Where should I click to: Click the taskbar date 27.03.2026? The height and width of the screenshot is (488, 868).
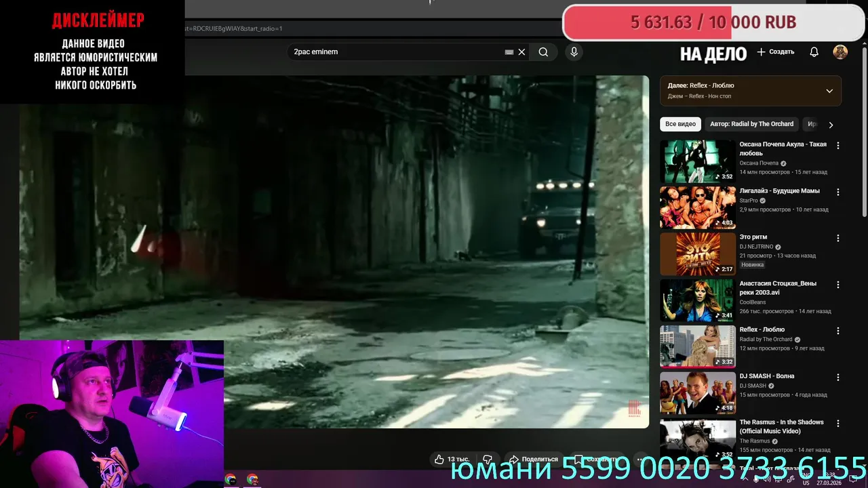pos(829,483)
